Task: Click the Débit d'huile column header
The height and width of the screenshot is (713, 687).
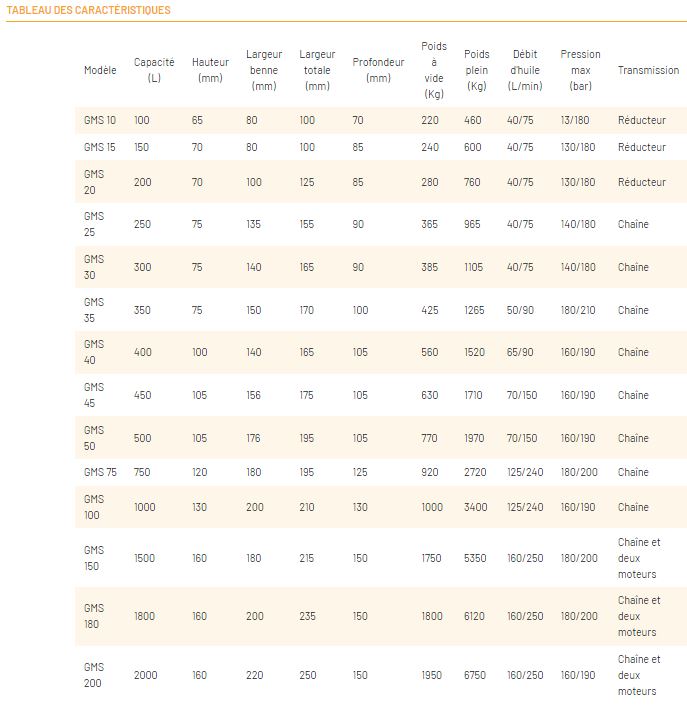Action: (525, 70)
